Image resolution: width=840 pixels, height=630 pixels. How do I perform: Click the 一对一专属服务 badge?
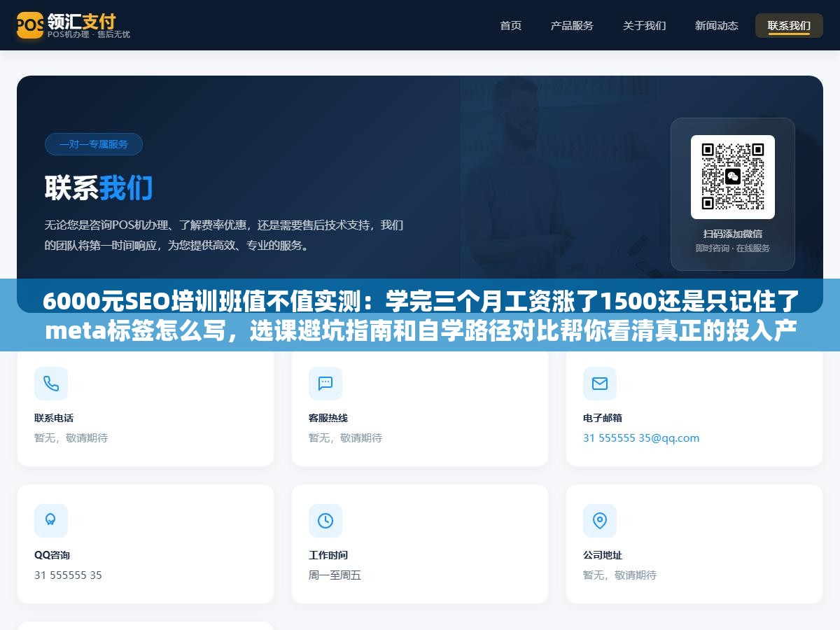tap(94, 144)
